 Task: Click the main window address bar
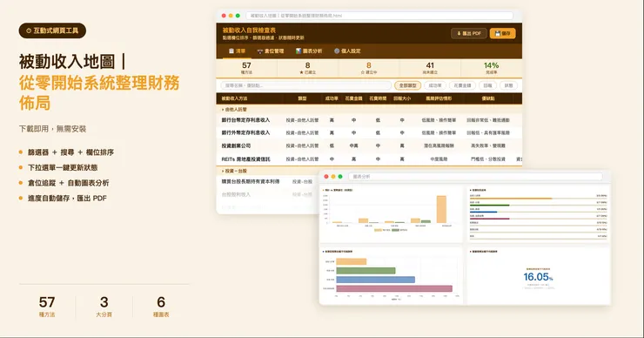379,16
